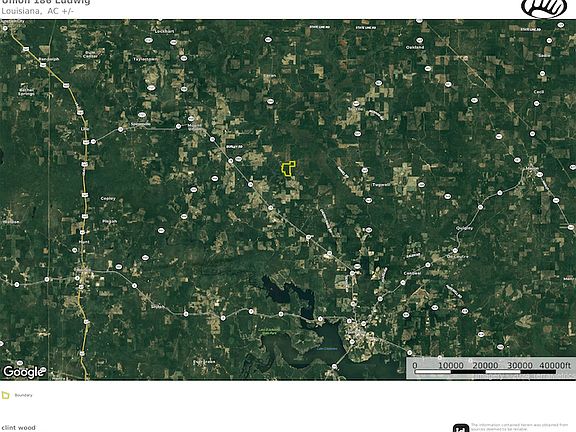Click the yellow property boundary outline

[288, 169]
